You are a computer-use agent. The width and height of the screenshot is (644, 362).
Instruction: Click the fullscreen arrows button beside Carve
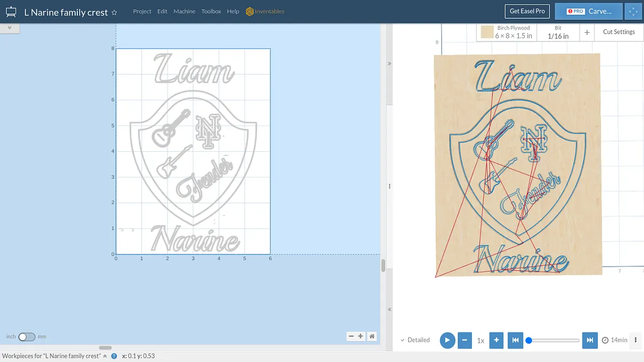[633, 11]
